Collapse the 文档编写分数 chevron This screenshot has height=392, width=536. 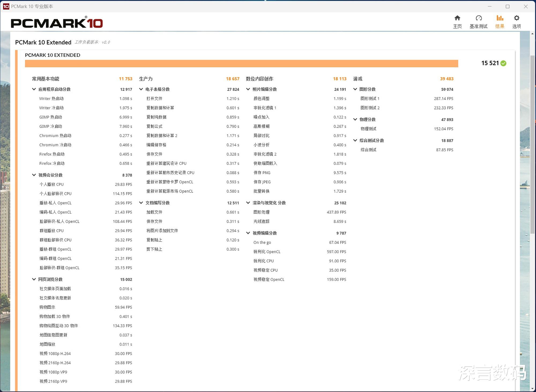141,203
